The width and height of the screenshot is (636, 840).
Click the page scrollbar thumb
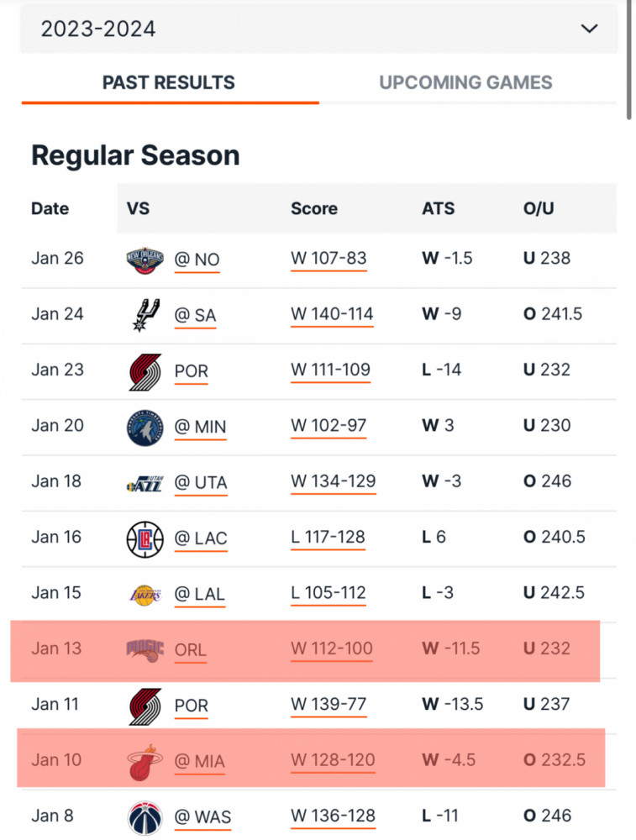point(630,59)
